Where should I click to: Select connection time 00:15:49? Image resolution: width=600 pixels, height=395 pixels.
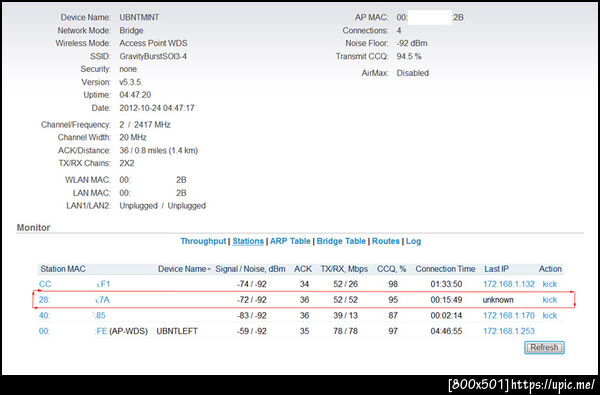pos(446,300)
